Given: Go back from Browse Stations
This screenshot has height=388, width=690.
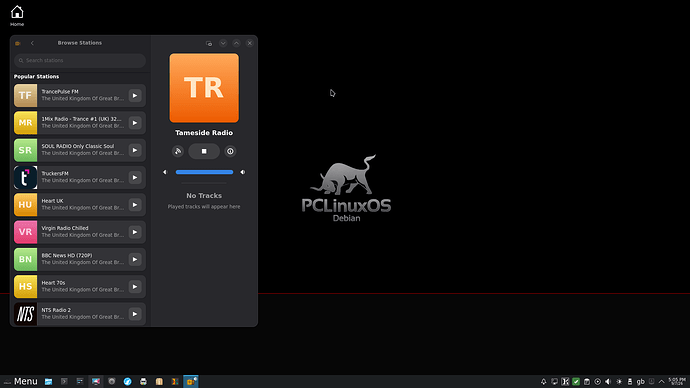Looking at the screenshot, I should pyautogui.click(x=32, y=43).
